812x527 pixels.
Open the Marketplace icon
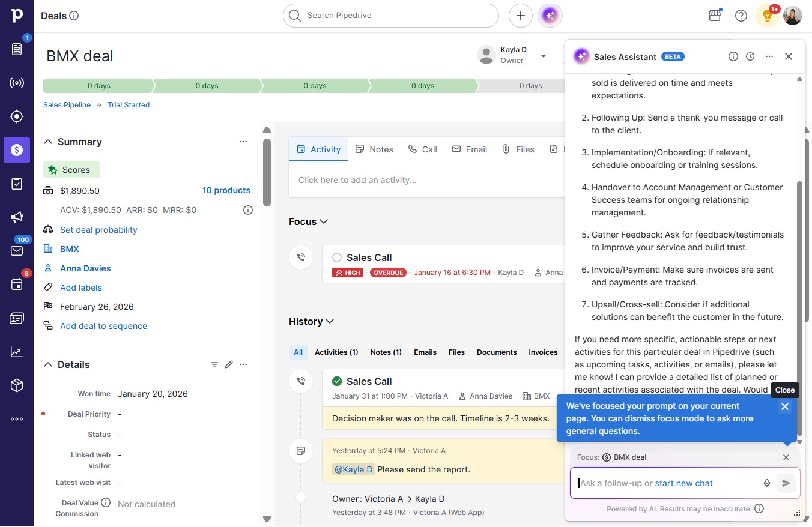click(x=715, y=16)
